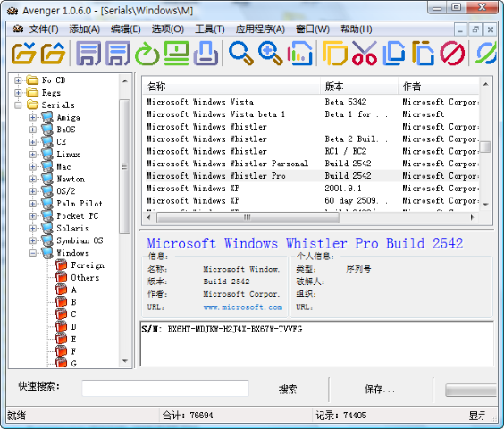Click the yellow overlapping squares icon
This screenshot has height=429, width=504.
click(x=335, y=53)
